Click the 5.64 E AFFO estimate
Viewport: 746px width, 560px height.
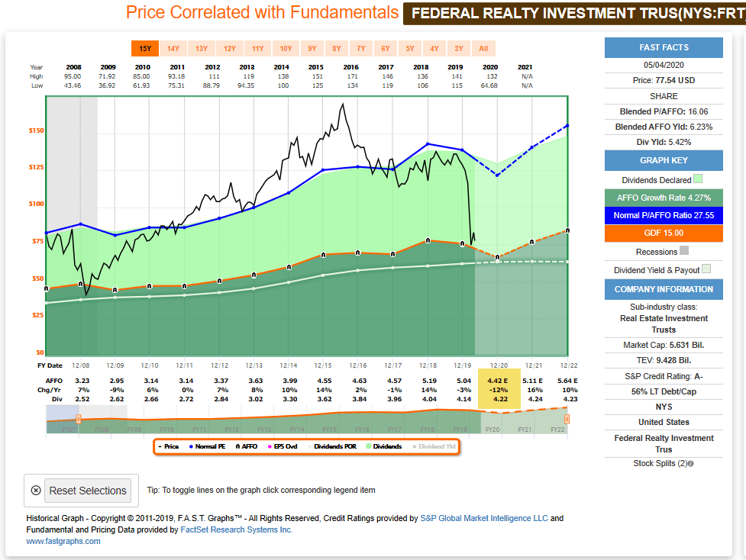coord(567,381)
